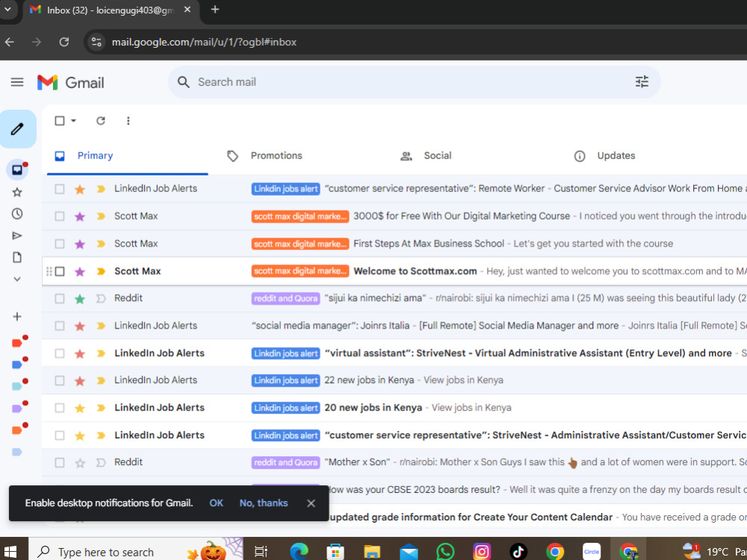The width and height of the screenshot is (747, 560).
Task: Dismiss the notifications prompt X
Action: [311, 503]
